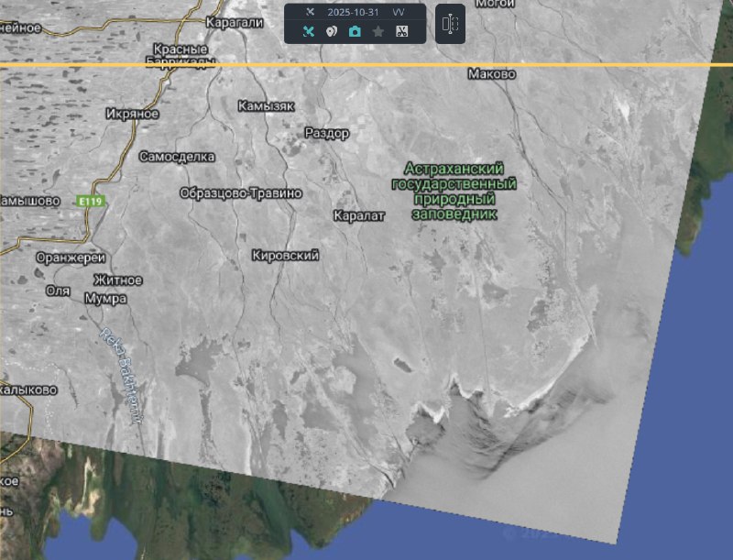The image size is (733, 560).
Task: Click the small satellite icon beside the date
Action: pos(310,13)
